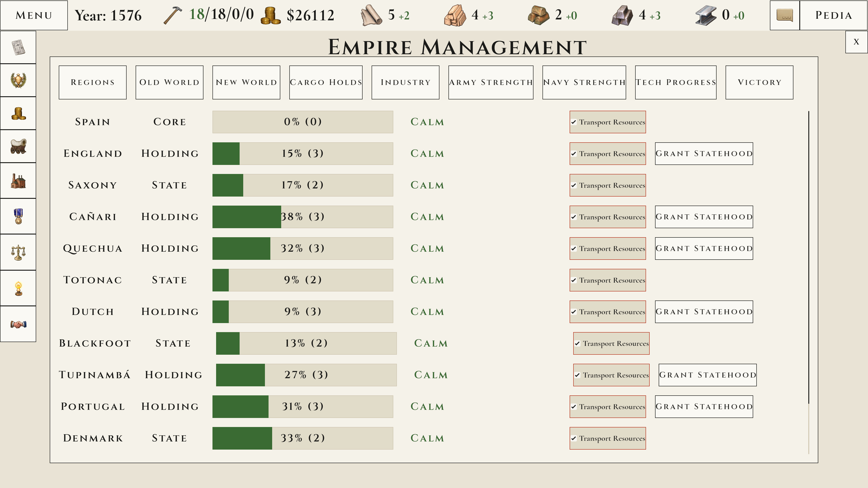The image size is (868, 488).
Task: Grant Statehood to Quechua
Action: coord(704,249)
